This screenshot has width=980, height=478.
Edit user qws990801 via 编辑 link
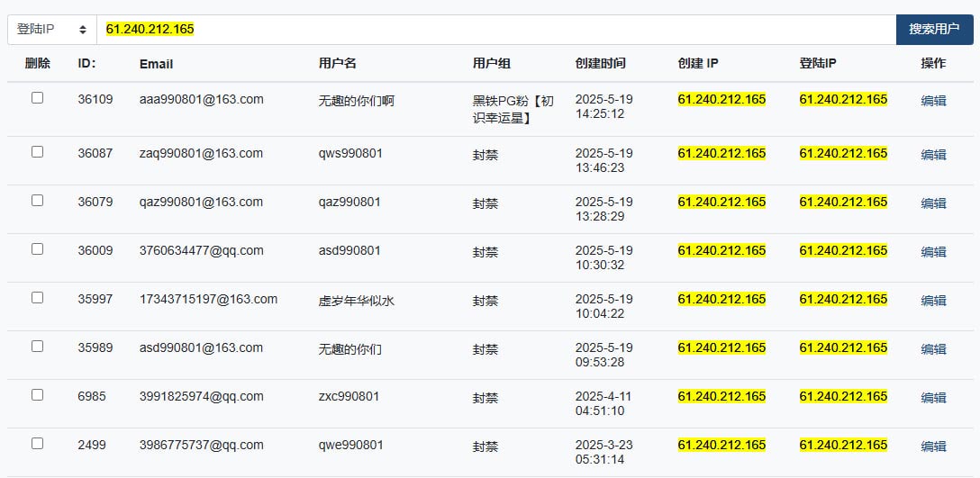click(x=933, y=155)
